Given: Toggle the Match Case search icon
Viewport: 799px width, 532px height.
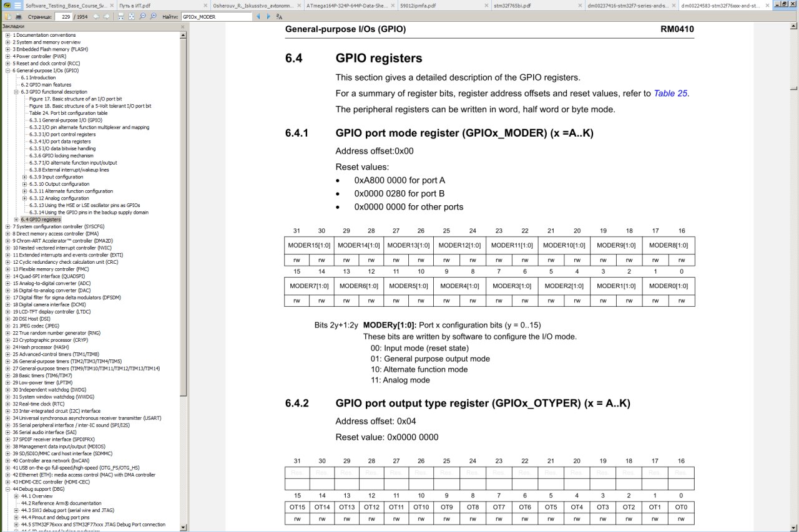Looking at the screenshot, I should tap(279, 17).
